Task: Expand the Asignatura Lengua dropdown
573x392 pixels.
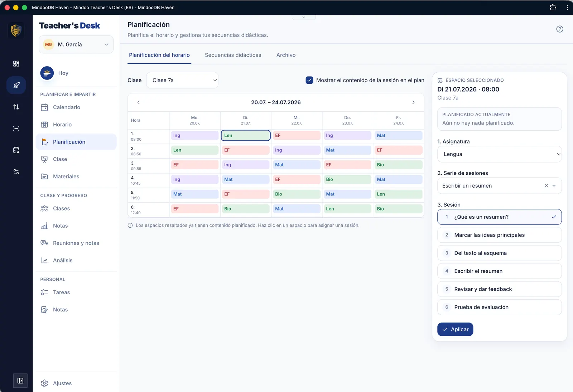Action: tap(499, 154)
